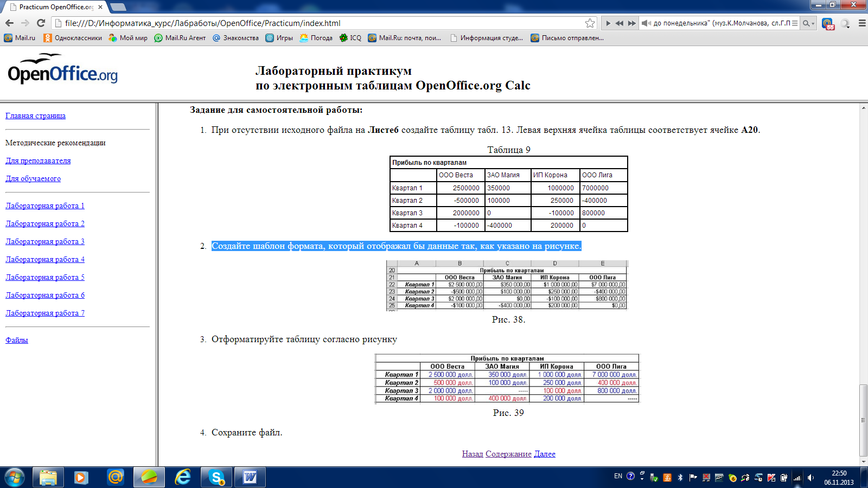This screenshot has width=868, height=488.
Task: Open ICQ bookmark
Action: tap(350, 38)
